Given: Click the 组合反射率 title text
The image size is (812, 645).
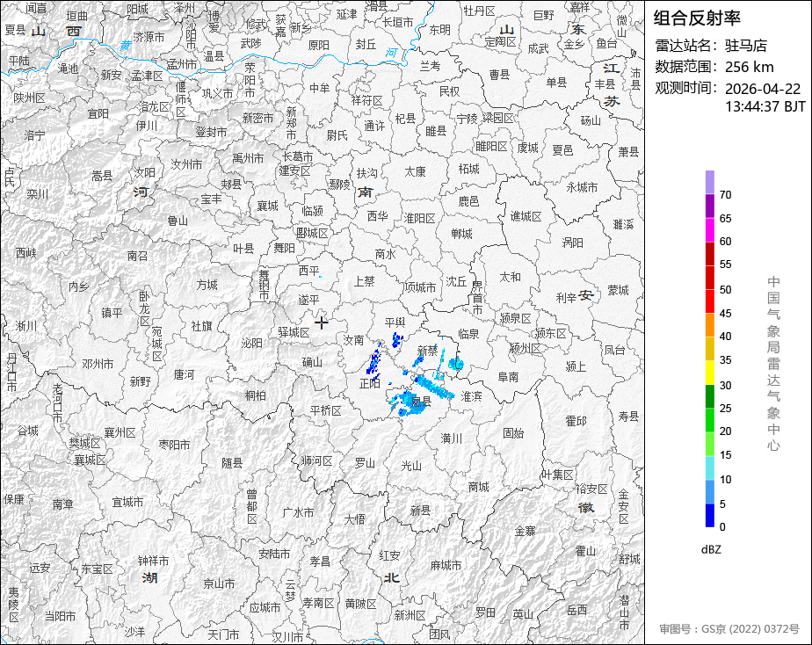Looking at the screenshot, I should (697, 18).
